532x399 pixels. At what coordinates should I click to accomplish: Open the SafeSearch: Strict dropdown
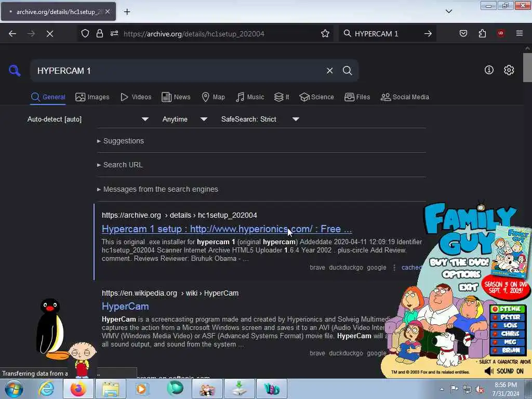pos(260,119)
